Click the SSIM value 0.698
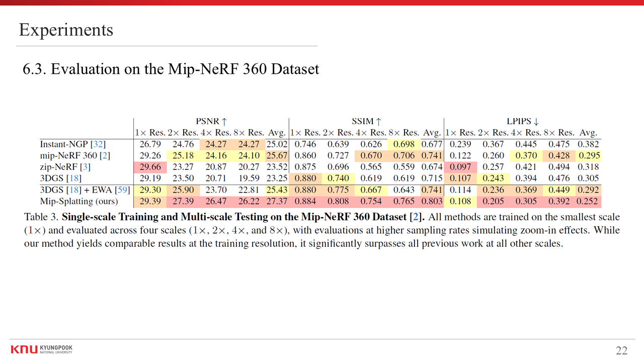 (x=404, y=144)
